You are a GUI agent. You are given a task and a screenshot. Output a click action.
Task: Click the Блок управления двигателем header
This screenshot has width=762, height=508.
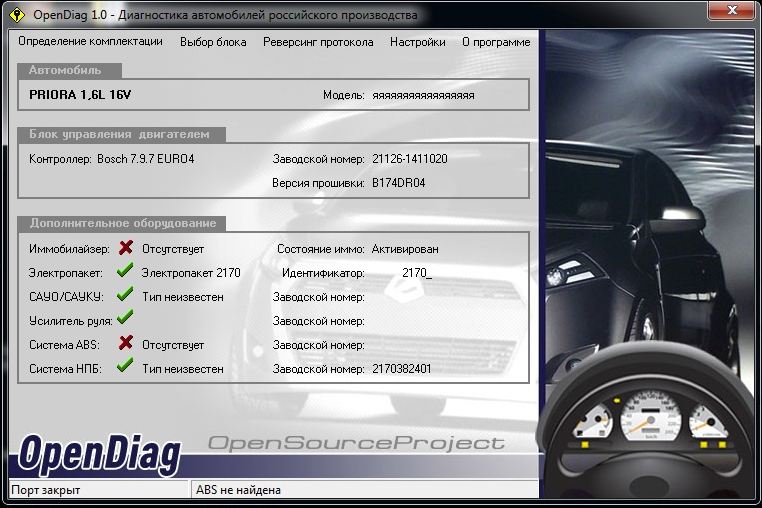(x=119, y=134)
